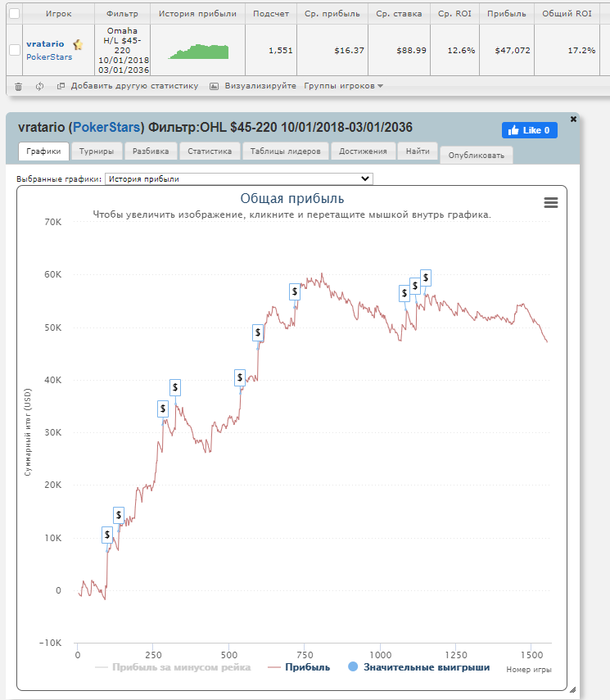Close the vratario statistics panel

pyautogui.click(x=573, y=119)
